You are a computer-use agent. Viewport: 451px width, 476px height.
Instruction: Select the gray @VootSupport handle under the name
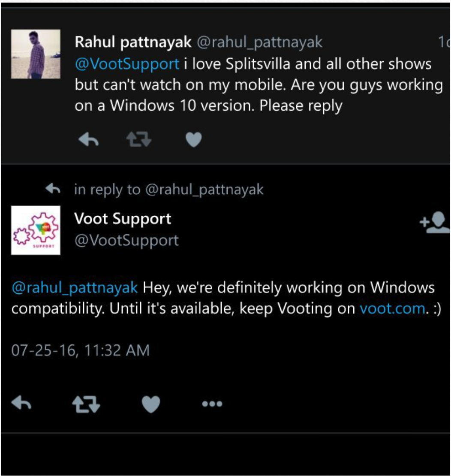coord(126,241)
